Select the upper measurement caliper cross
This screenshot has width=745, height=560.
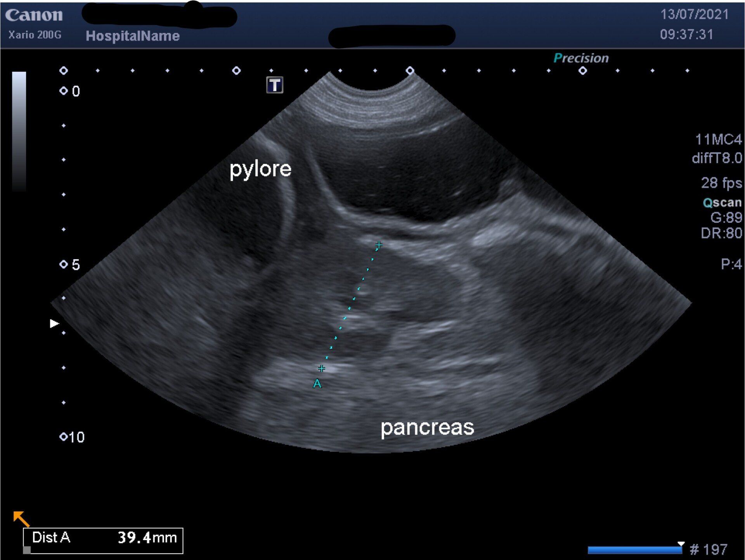(x=379, y=245)
